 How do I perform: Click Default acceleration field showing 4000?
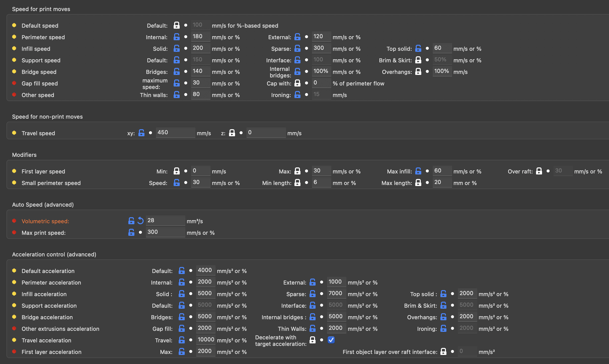205,270
